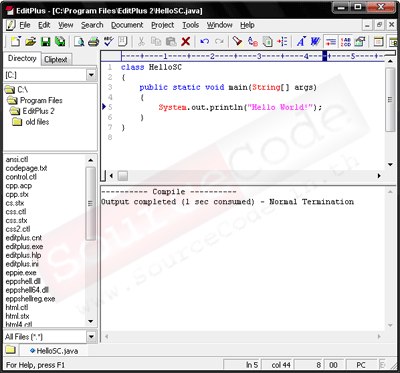
Task: Toggle Auto Indent toolbar icon
Action: click(x=331, y=42)
